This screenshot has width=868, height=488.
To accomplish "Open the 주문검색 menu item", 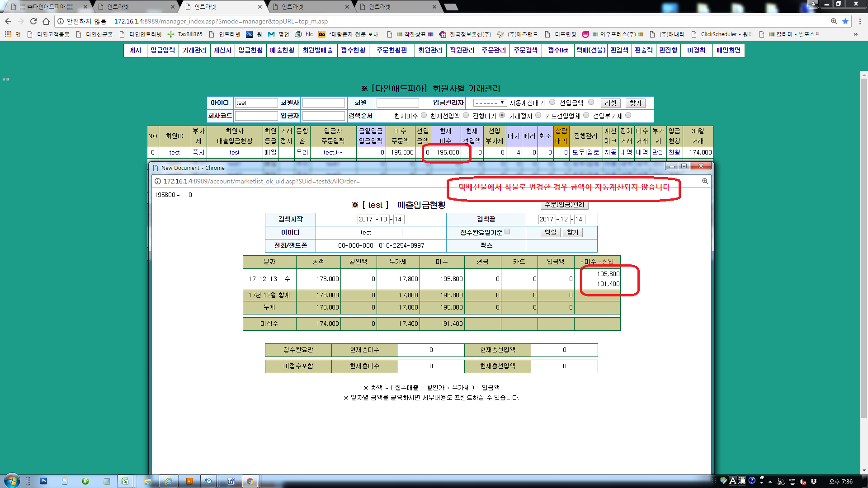I will tap(526, 50).
